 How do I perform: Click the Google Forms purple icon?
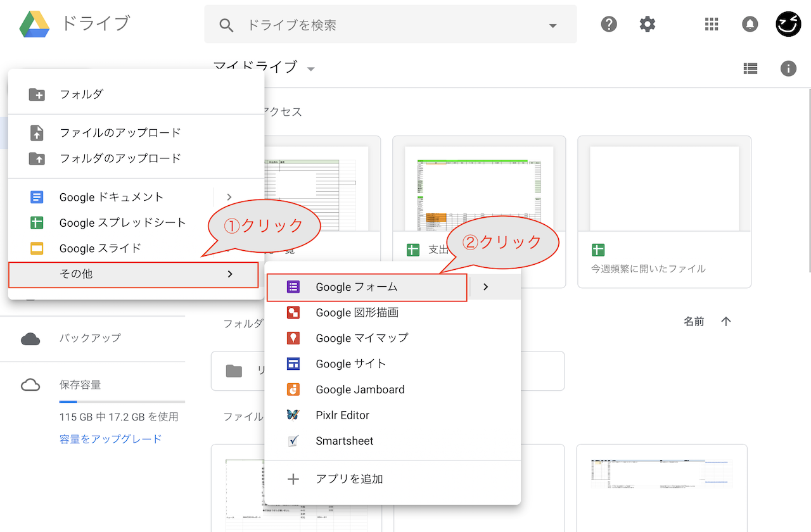click(293, 287)
